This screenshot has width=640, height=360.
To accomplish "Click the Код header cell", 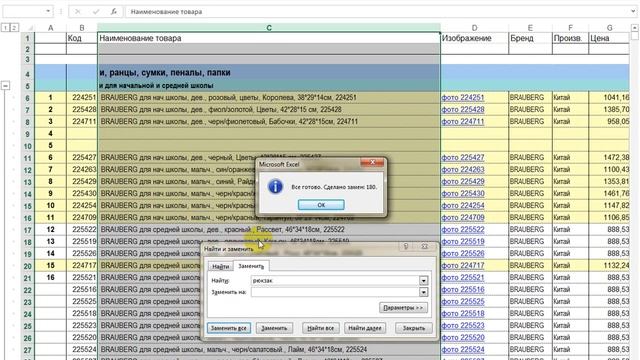I will click(82, 38).
